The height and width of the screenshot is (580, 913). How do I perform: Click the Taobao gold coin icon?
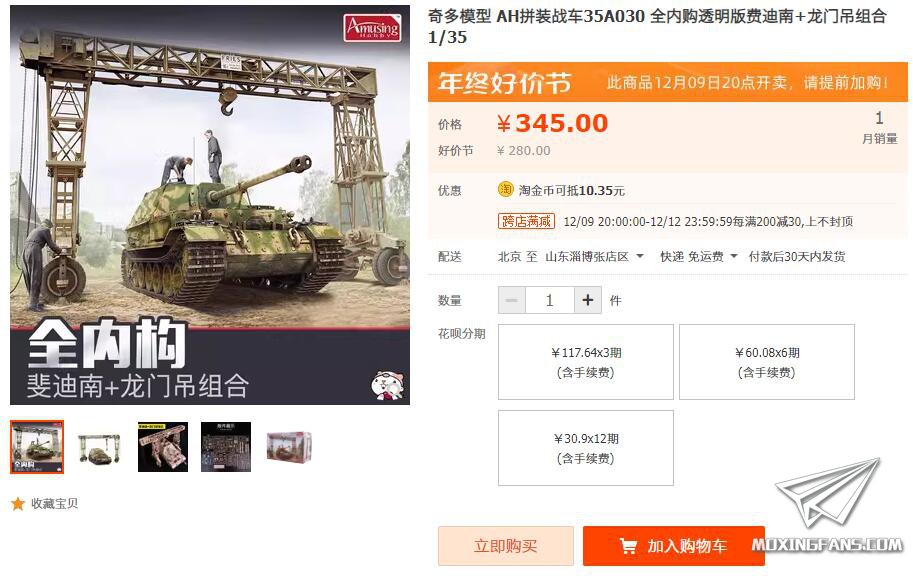coord(505,189)
